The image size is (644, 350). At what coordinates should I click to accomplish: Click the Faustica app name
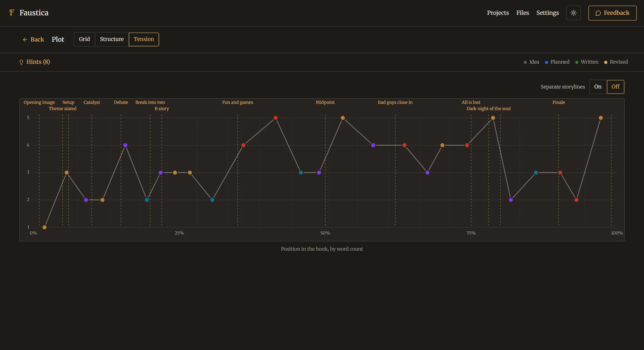[34, 13]
